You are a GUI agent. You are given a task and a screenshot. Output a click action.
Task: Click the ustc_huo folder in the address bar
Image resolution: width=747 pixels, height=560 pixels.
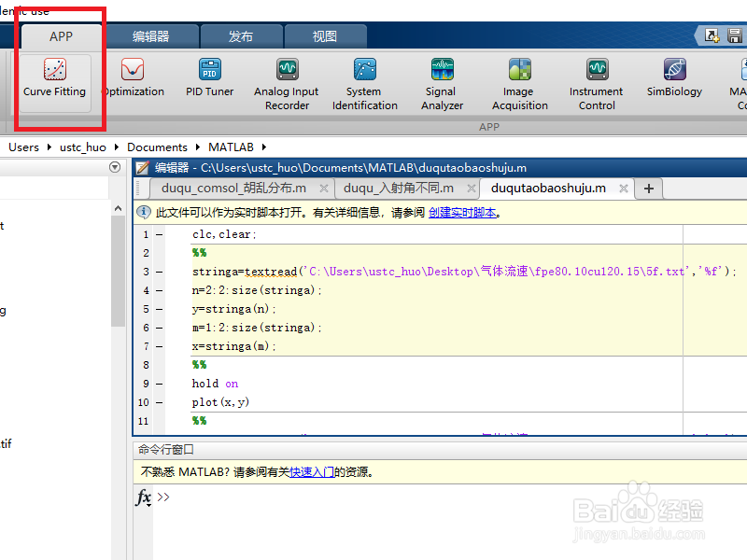pos(83,147)
